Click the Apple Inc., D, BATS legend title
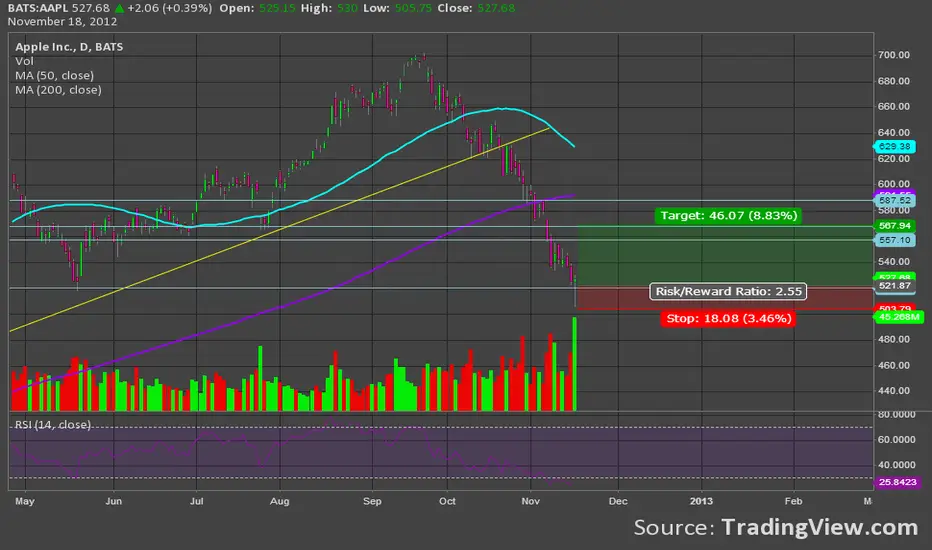The width and height of the screenshot is (932, 550). coord(69,47)
